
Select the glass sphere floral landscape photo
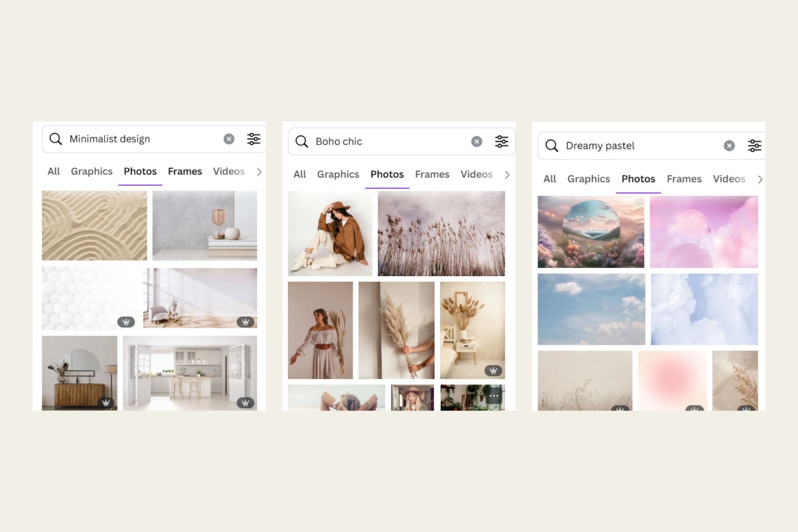(x=591, y=232)
